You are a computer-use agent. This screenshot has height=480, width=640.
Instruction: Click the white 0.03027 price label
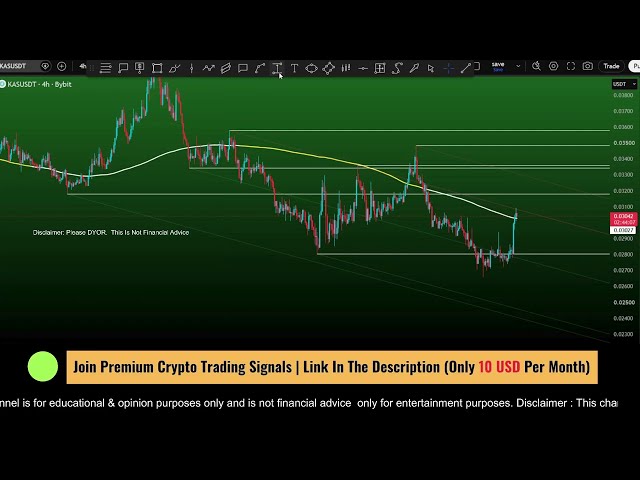[623, 230]
